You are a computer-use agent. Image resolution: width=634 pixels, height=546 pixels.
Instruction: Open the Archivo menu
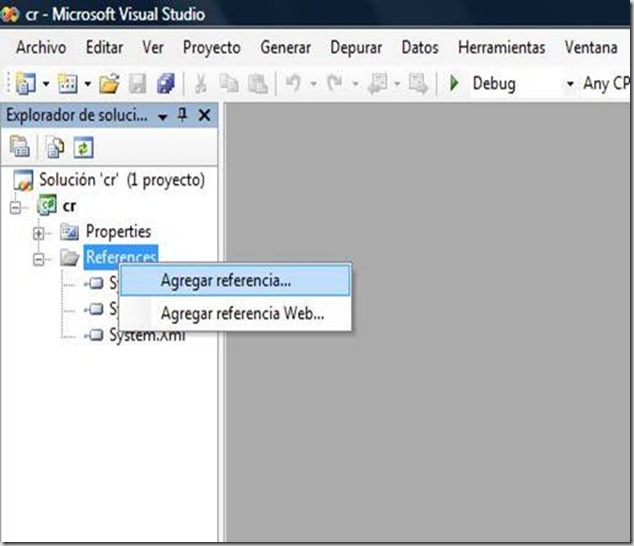[x=41, y=48]
